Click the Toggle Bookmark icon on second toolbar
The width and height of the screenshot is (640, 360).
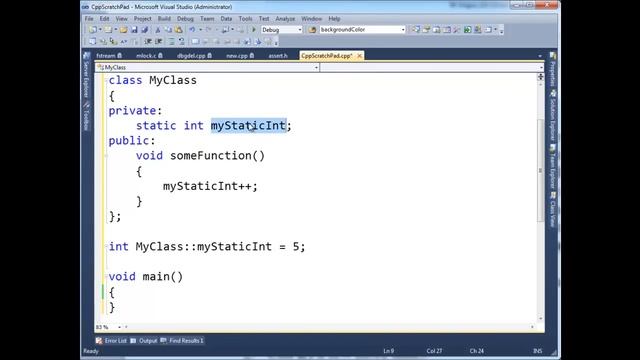click(195, 41)
